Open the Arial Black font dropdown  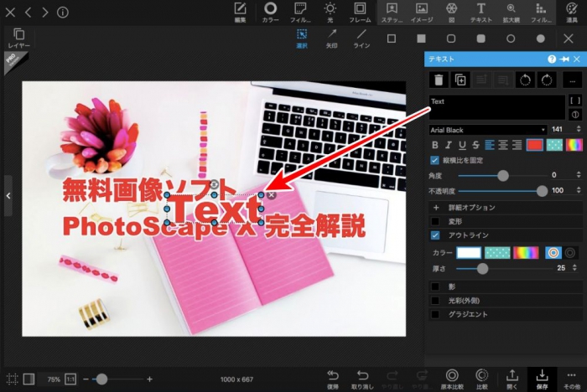click(x=488, y=130)
